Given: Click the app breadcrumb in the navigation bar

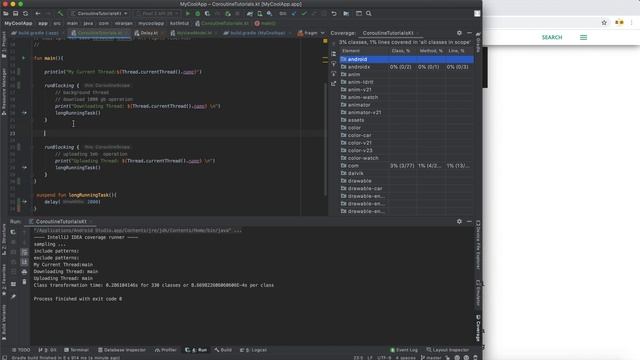Looking at the screenshot, I should click(43, 23).
